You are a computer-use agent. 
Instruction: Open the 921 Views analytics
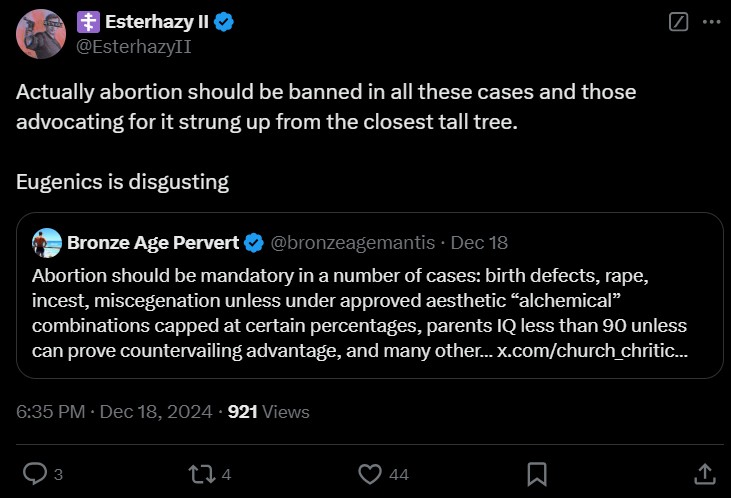click(x=269, y=411)
